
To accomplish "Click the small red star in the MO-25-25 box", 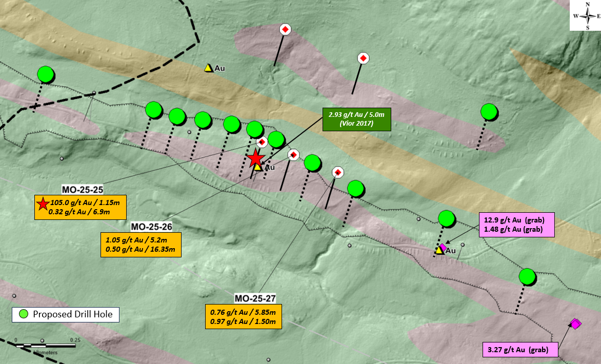I will tap(43, 203).
